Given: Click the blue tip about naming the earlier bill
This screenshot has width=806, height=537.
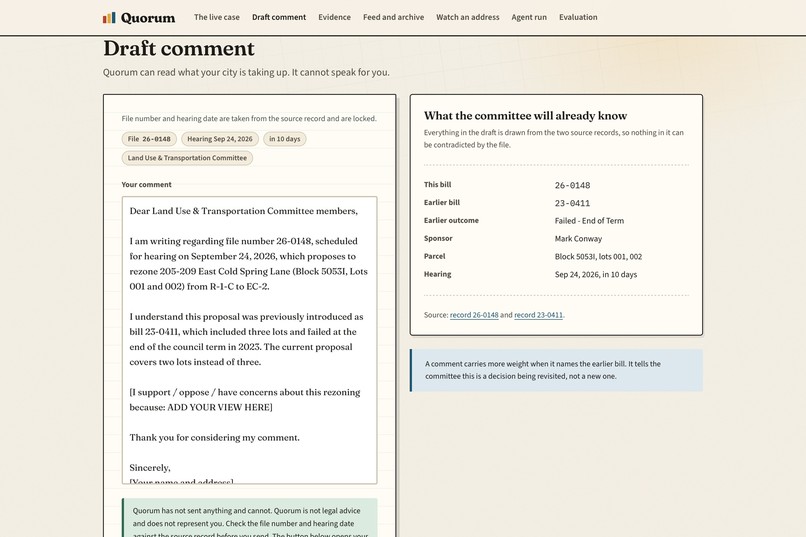Looking at the screenshot, I should pos(556,370).
